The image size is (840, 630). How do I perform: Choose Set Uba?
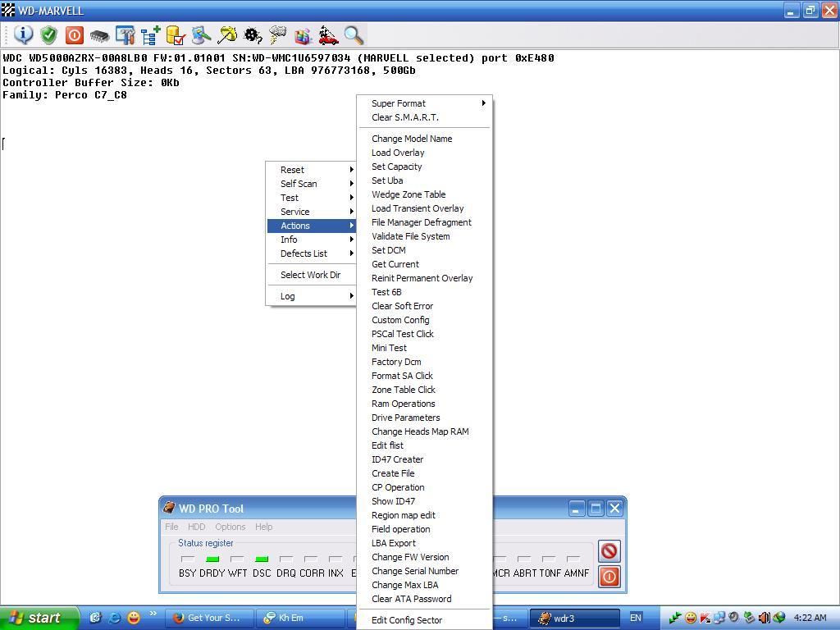[x=425, y=180]
